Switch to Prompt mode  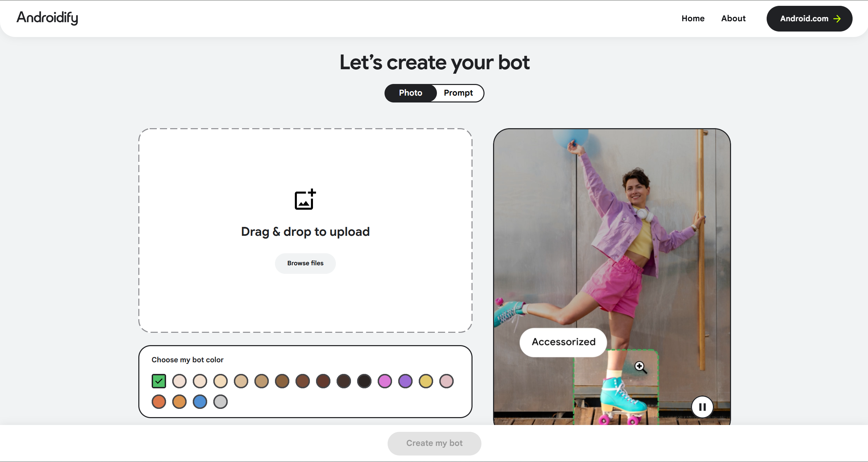tap(458, 93)
